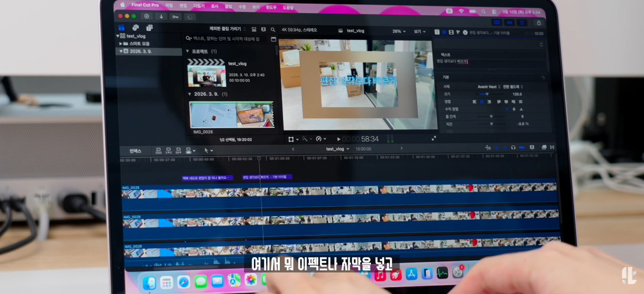This screenshot has width=644, height=294.
Task: Connect clip to primary storyline button
Action: pyautogui.click(x=158, y=151)
